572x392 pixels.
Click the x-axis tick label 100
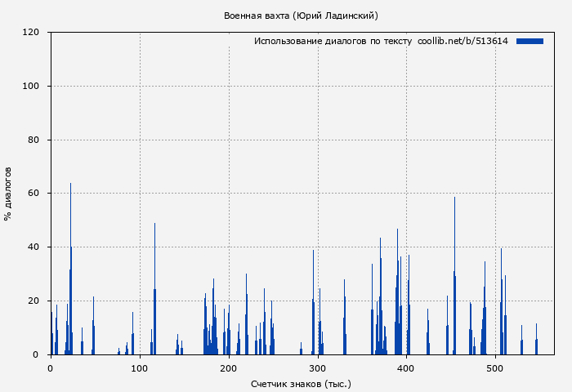140,367
